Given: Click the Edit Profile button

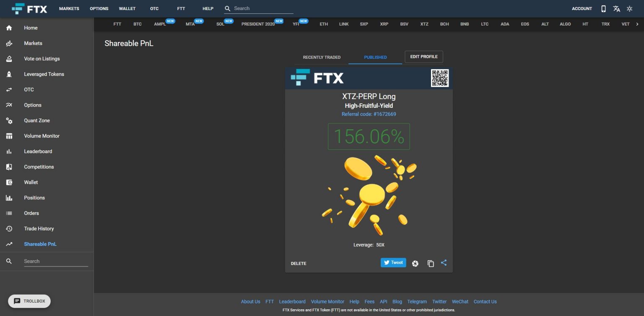Looking at the screenshot, I should click(x=423, y=57).
